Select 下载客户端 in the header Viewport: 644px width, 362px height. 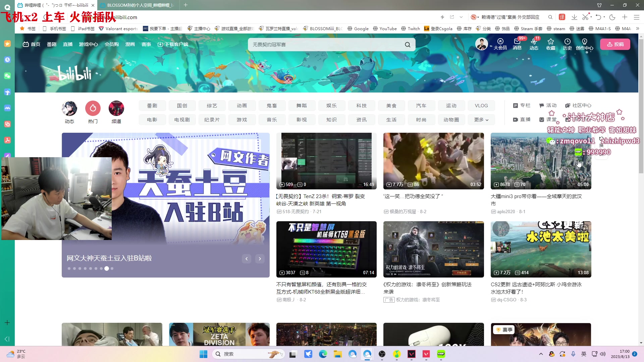[173, 44]
